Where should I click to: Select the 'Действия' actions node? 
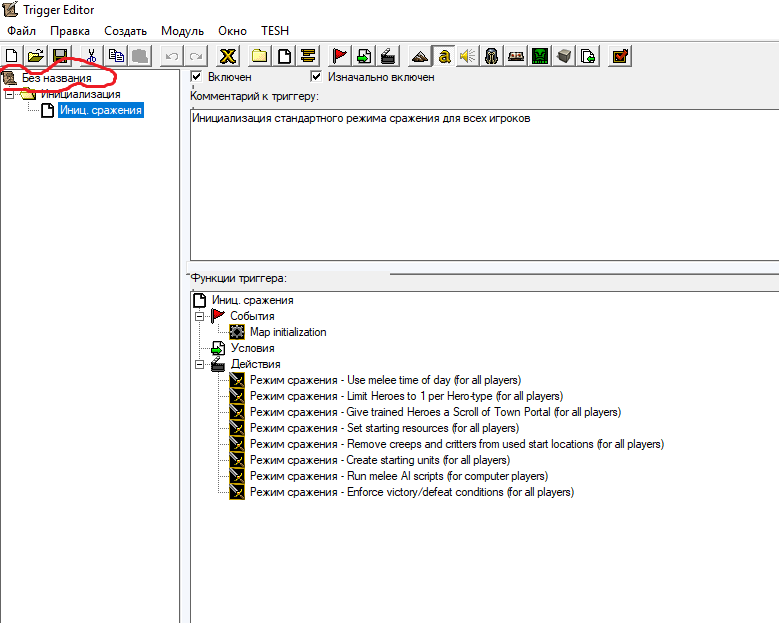pyautogui.click(x=255, y=364)
